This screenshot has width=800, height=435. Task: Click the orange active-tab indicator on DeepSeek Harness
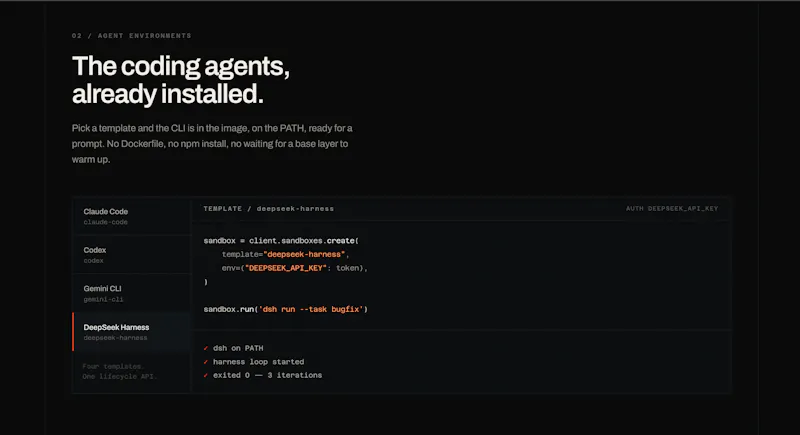(73, 332)
